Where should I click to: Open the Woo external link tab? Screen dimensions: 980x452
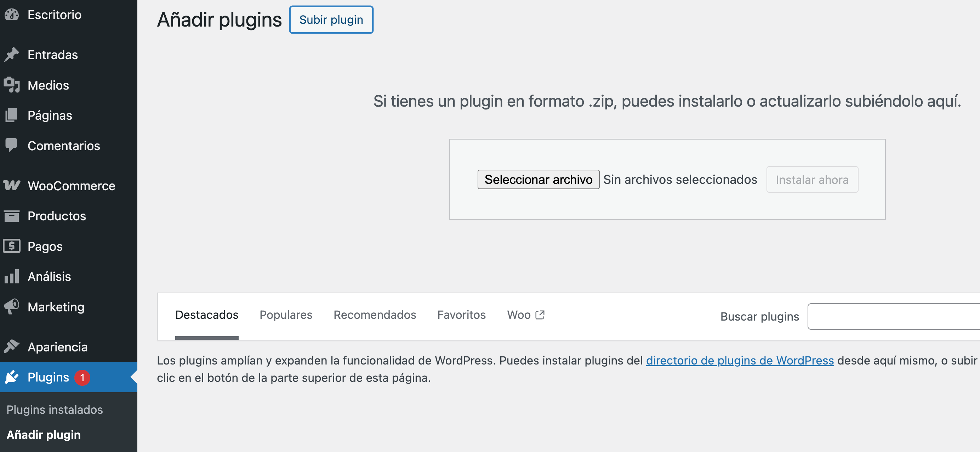point(525,315)
